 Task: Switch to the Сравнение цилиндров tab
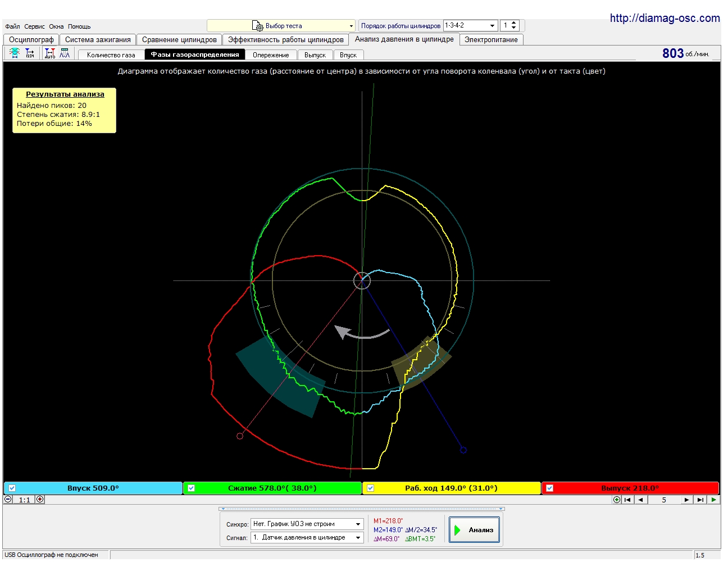pos(179,40)
